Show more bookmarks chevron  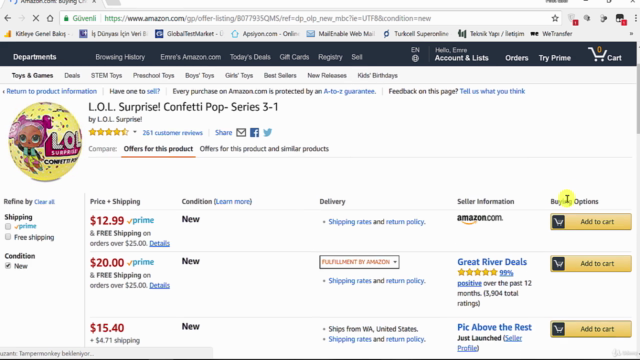point(631,34)
